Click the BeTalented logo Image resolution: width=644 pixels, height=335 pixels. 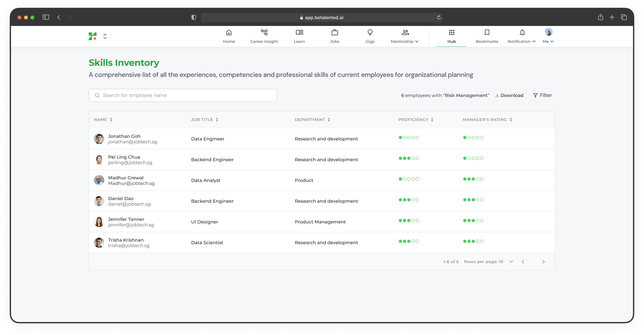(93, 36)
